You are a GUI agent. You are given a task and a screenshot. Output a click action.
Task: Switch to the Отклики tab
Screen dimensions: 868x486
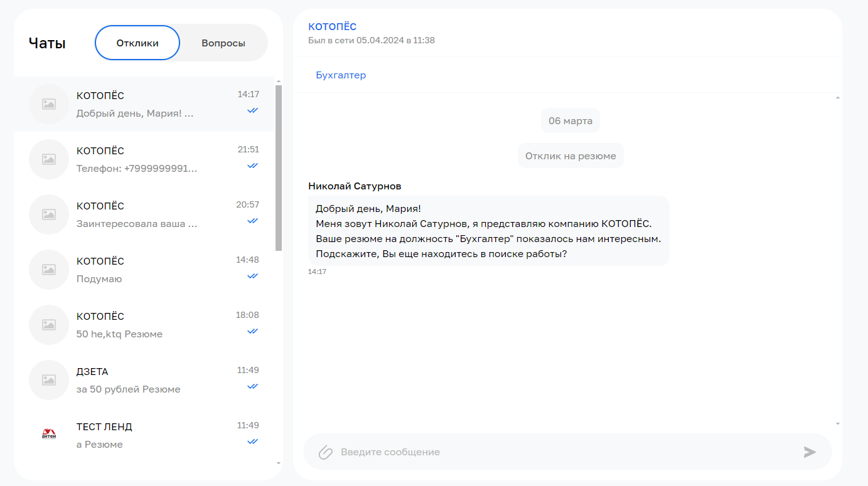coord(137,43)
